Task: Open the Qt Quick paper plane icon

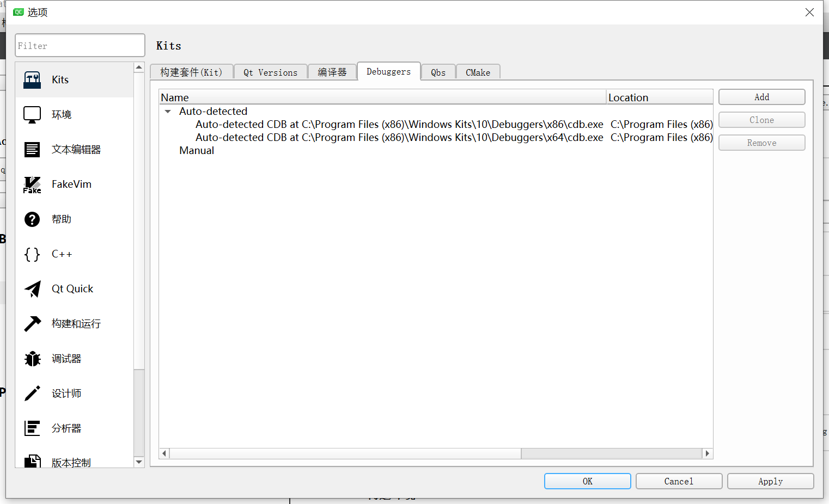Action: click(32, 289)
